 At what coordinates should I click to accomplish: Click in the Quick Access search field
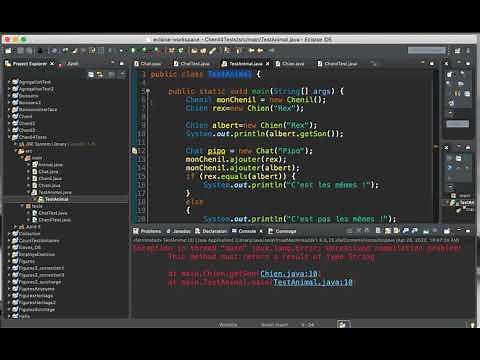point(427,50)
